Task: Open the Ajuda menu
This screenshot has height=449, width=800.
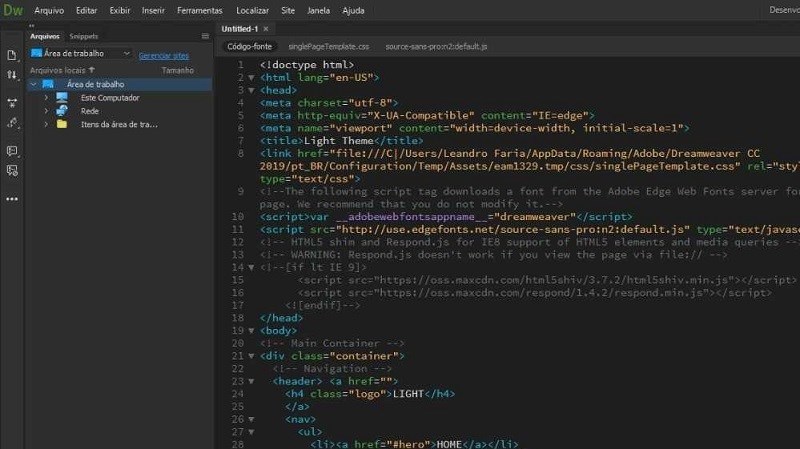Action: [x=353, y=10]
